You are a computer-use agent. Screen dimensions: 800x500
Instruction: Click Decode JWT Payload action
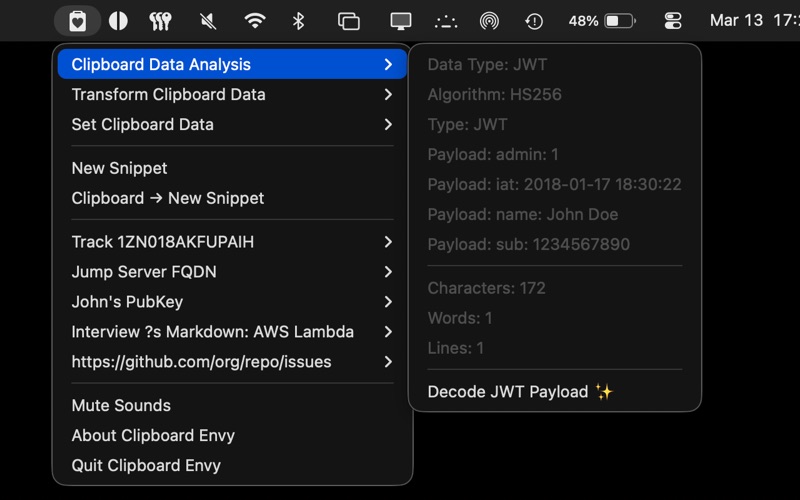[555, 392]
